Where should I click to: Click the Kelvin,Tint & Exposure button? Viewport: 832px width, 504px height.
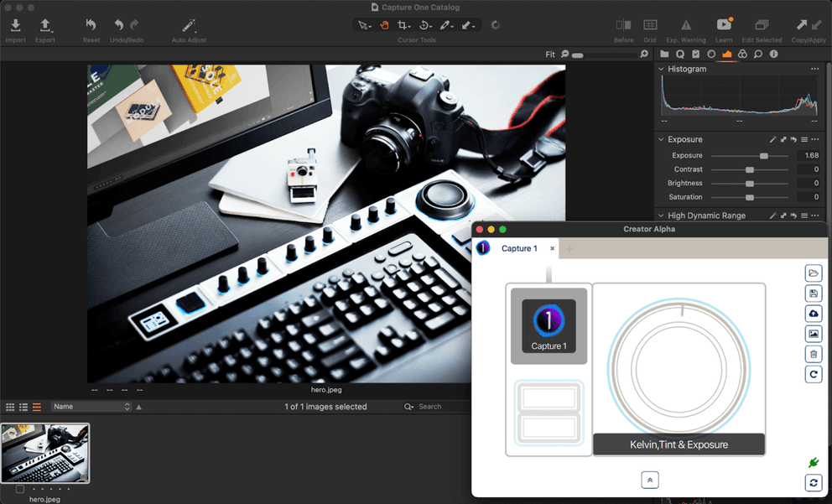[x=679, y=444]
